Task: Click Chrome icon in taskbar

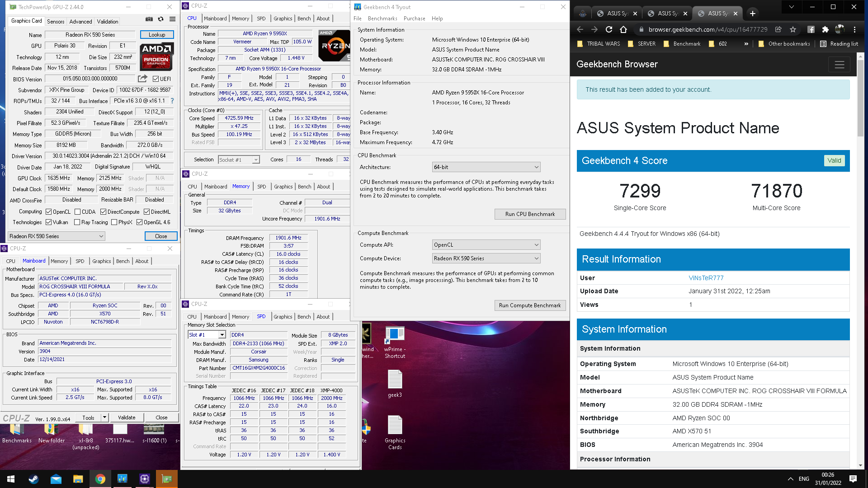Action: tap(100, 479)
